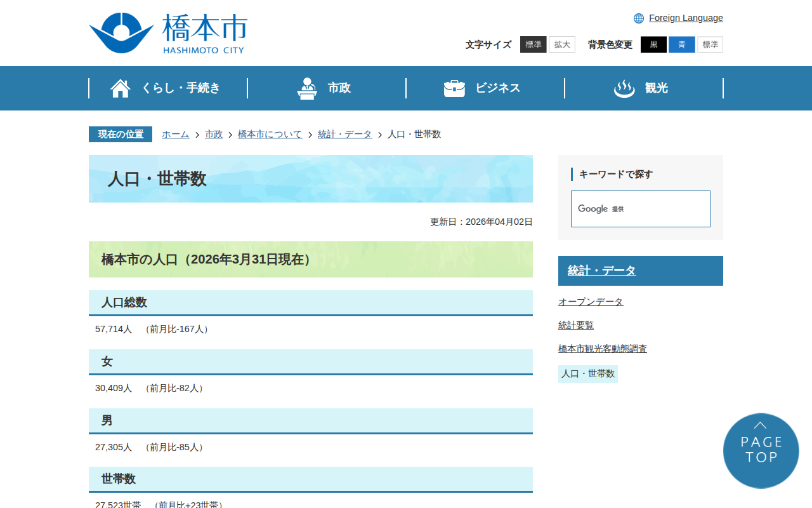Open オープンデータ in the sidebar
Image resolution: width=812 pixels, height=508 pixels.
(x=591, y=302)
